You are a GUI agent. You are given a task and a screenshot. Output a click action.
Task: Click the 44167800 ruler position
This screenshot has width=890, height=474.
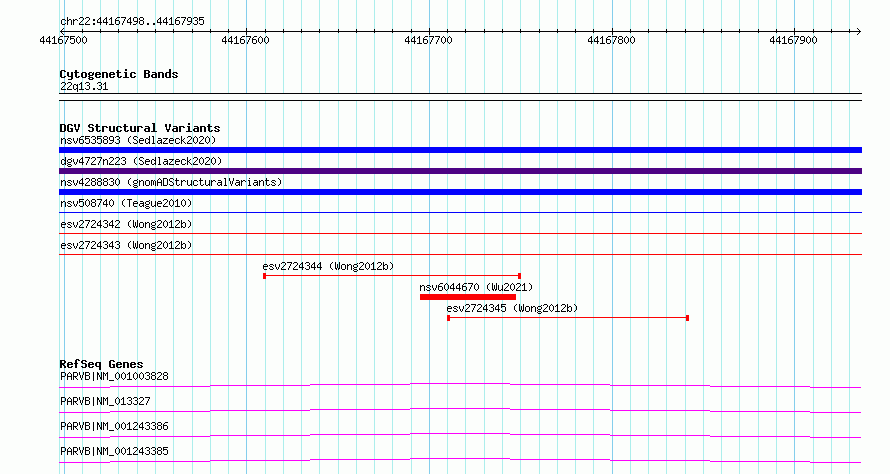click(611, 40)
